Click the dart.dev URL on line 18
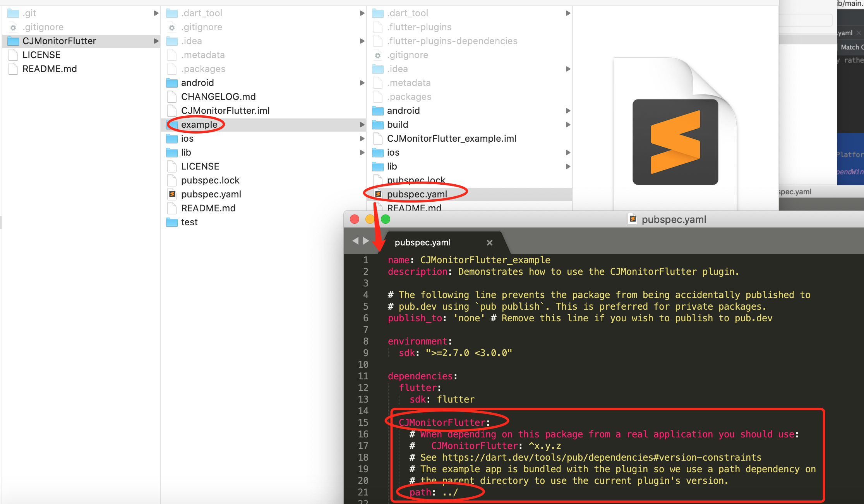This screenshot has height=504, width=864. click(602, 458)
